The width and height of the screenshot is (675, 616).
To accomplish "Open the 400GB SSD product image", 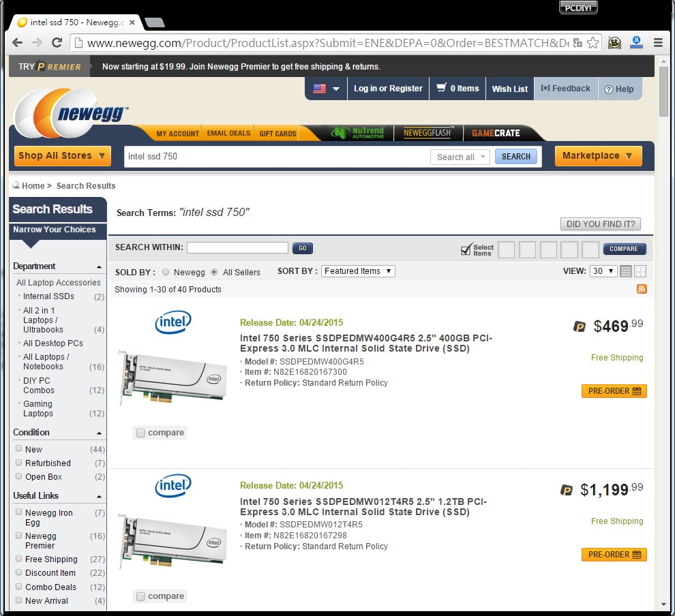I will pyautogui.click(x=172, y=378).
